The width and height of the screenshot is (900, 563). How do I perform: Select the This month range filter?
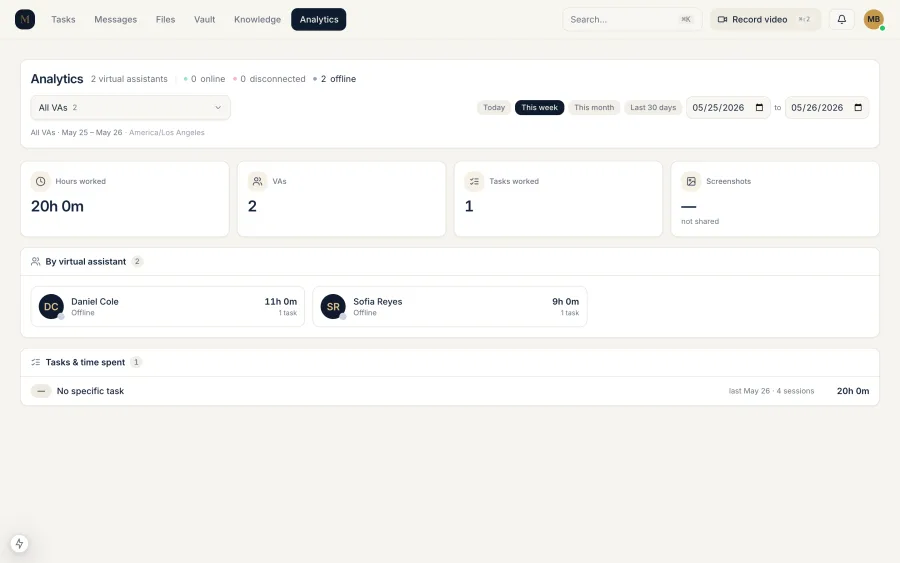(594, 107)
